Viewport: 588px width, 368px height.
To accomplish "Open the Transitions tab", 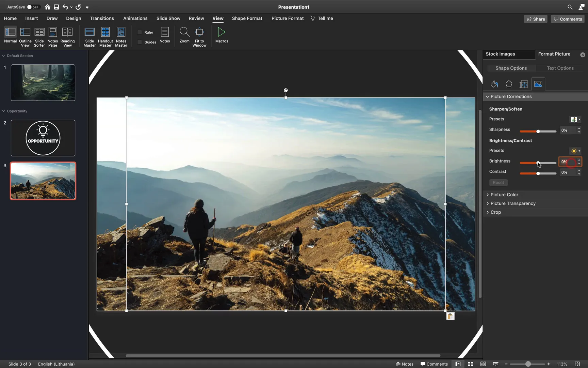I will [x=102, y=18].
